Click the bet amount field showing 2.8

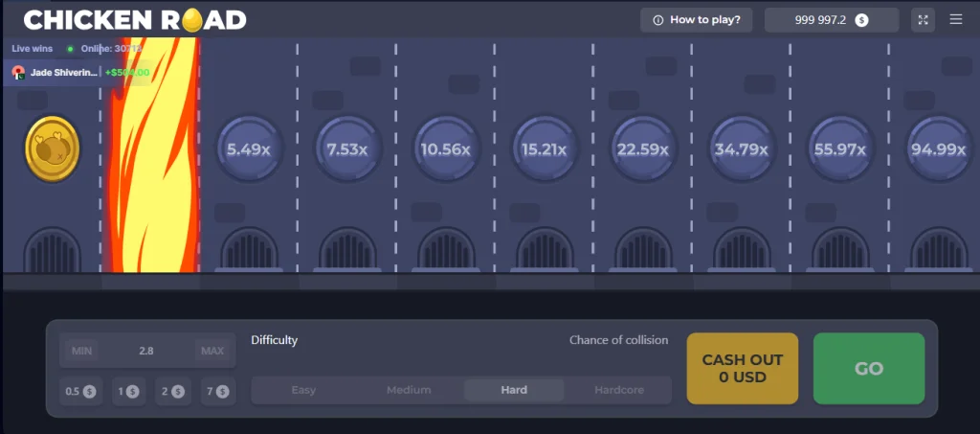point(146,351)
